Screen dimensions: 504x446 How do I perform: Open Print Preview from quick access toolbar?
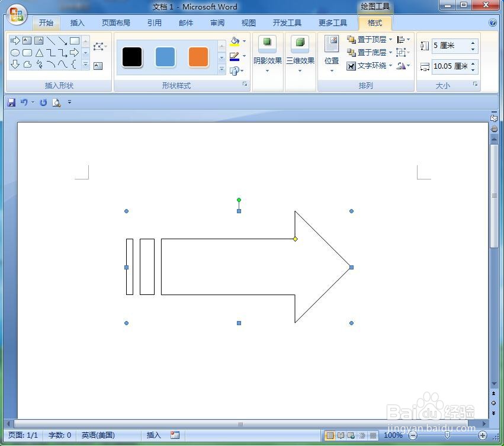point(57,102)
